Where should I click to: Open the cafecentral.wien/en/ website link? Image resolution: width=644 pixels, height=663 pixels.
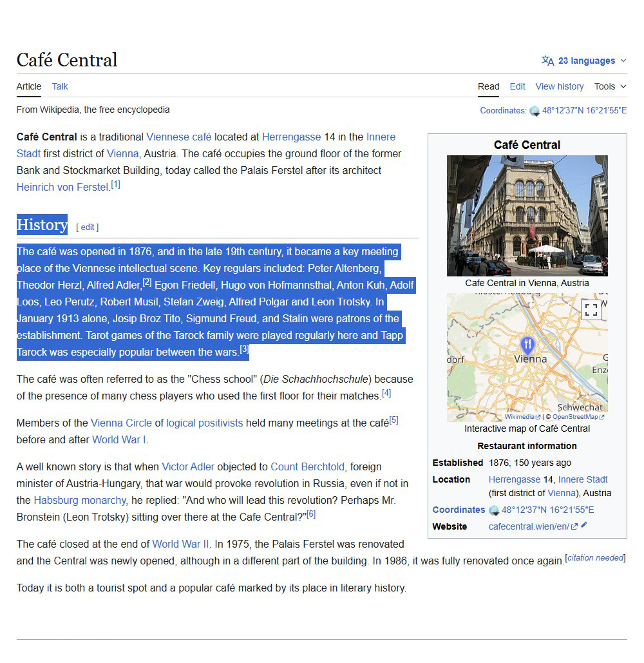529,527
